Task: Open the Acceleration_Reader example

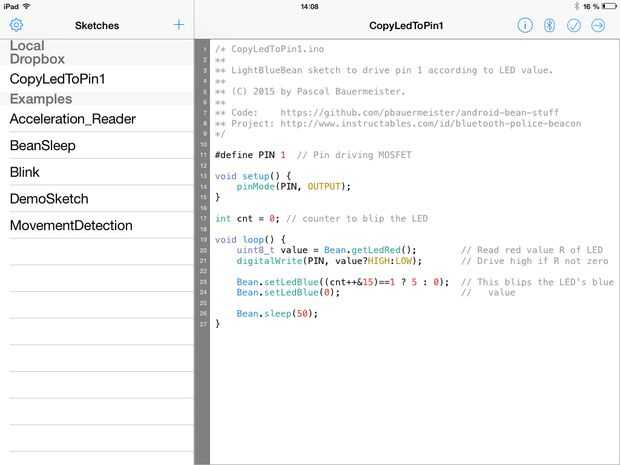Action: click(73, 119)
